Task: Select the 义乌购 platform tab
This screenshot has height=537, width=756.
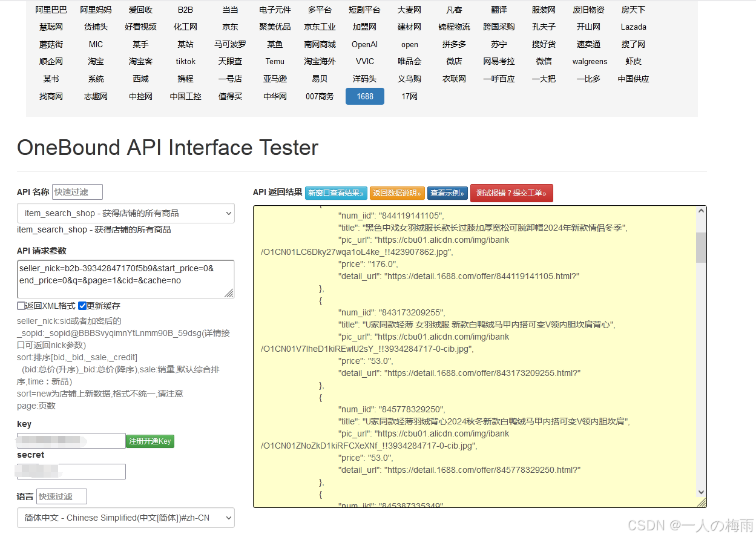Action: pos(410,79)
